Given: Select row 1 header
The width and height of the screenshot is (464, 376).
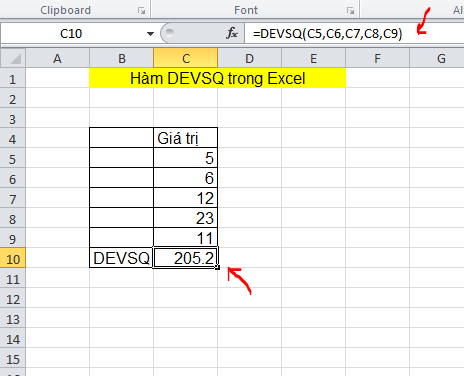Looking at the screenshot, I should coord(13,79).
